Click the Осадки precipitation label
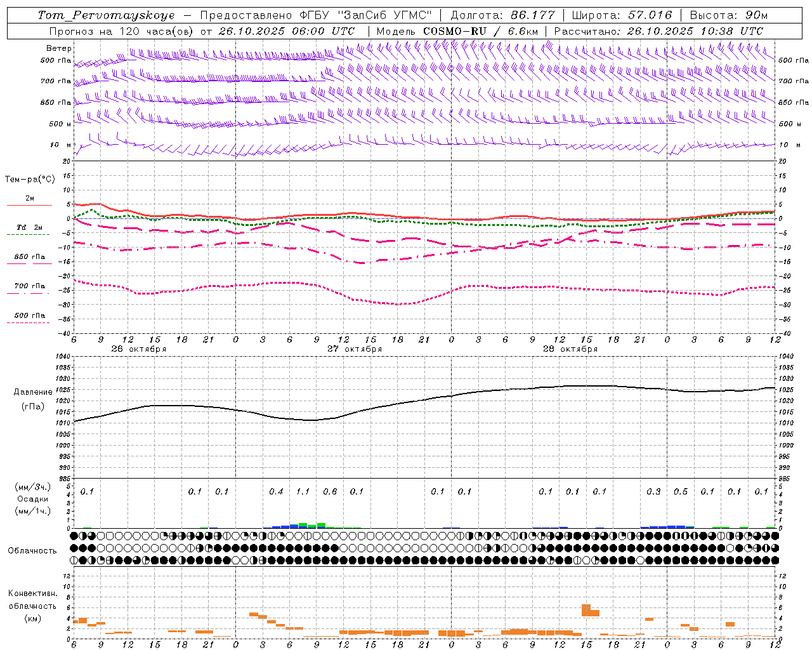 tap(32, 499)
